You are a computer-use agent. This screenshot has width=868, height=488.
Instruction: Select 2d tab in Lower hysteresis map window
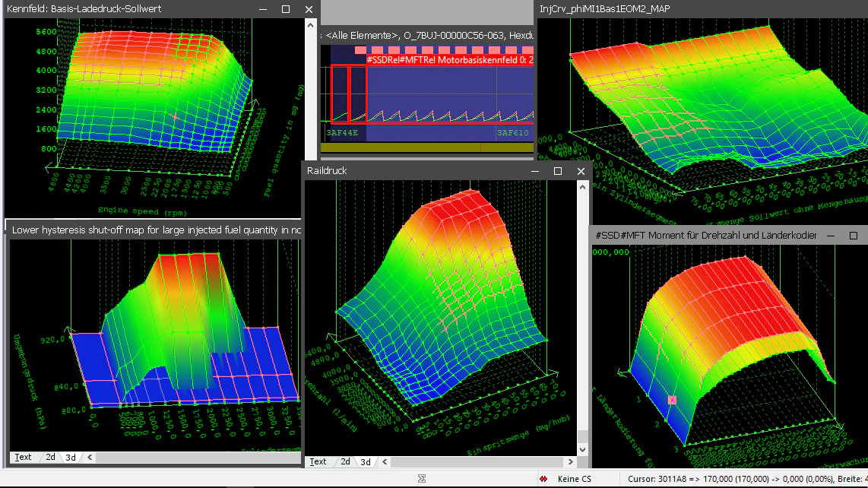coord(50,457)
